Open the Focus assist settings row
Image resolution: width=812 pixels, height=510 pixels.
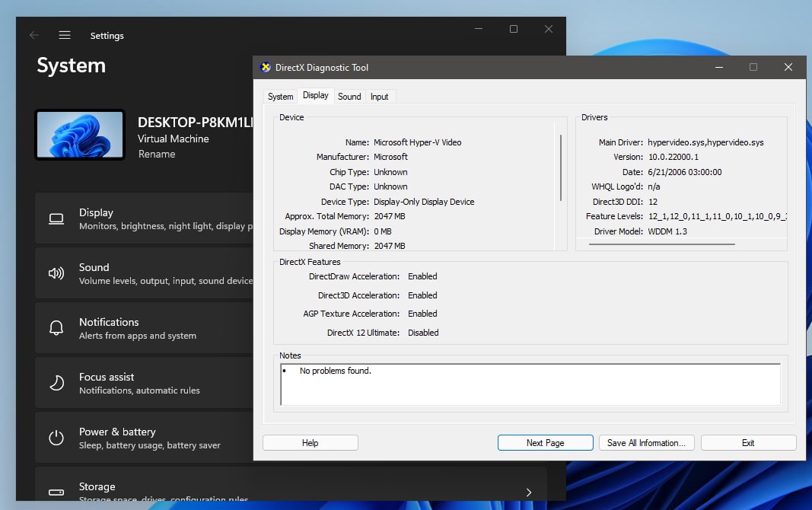(x=145, y=383)
